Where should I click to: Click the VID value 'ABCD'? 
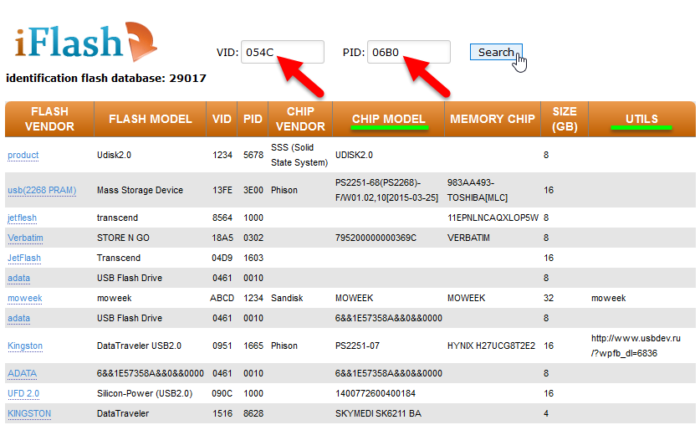pos(222,298)
